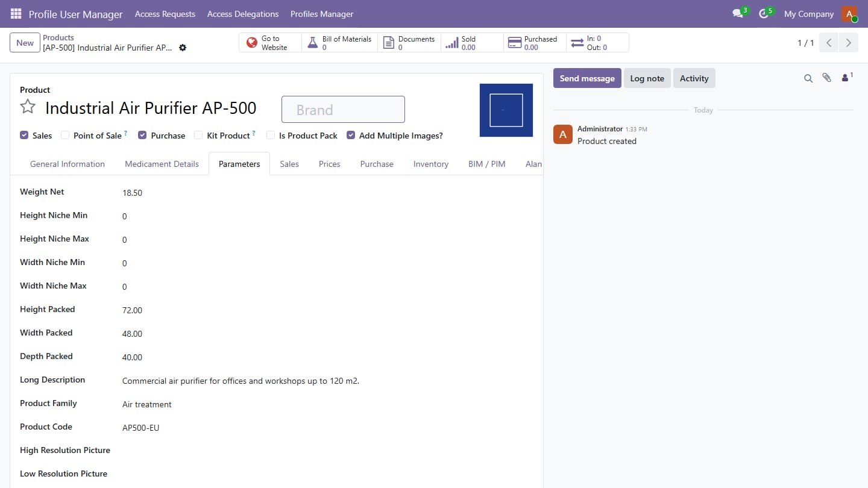Uncheck the Sales checkbox
Screen dimensions: 868x488
click(x=24, y=136)
